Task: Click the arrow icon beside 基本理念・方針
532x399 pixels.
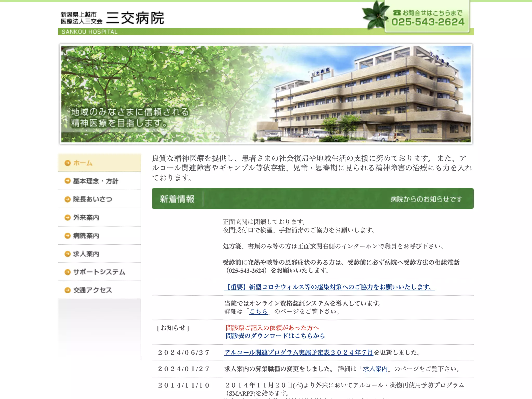Action: click(x=68, y=181)
